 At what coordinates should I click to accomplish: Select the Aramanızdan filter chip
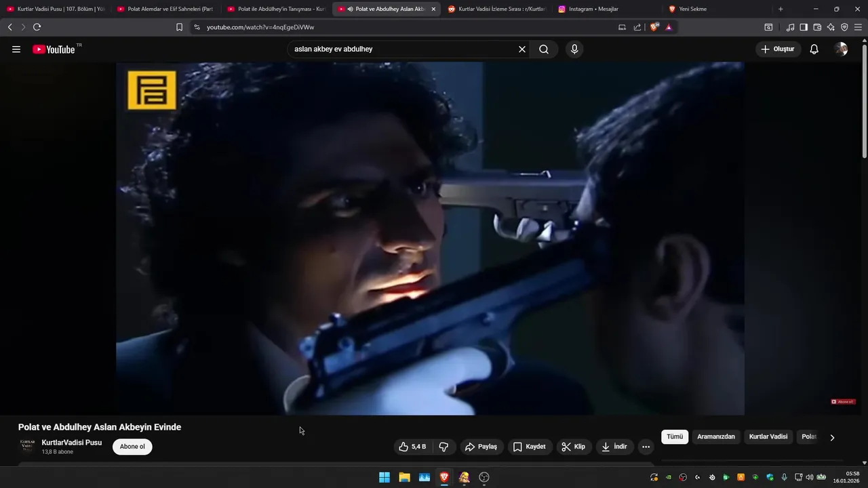coord(716,437)
